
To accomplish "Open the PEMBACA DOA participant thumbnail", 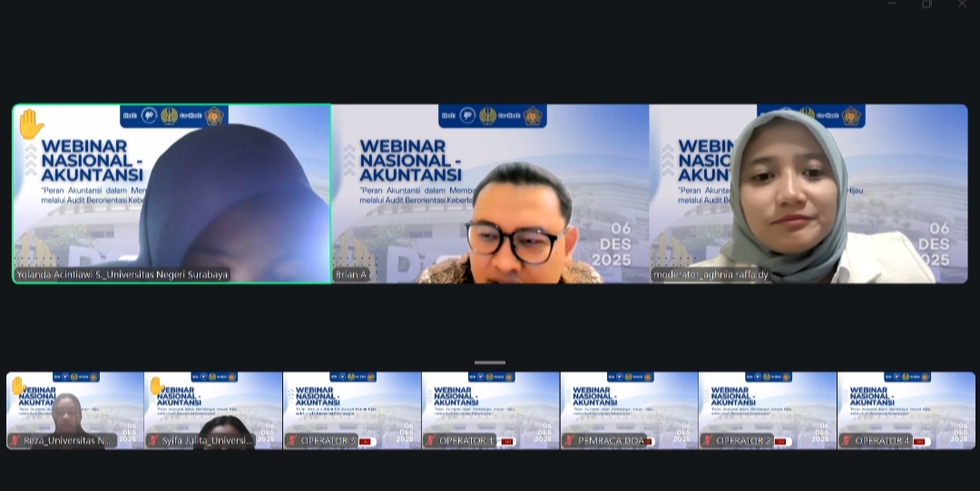I will 629,408.
